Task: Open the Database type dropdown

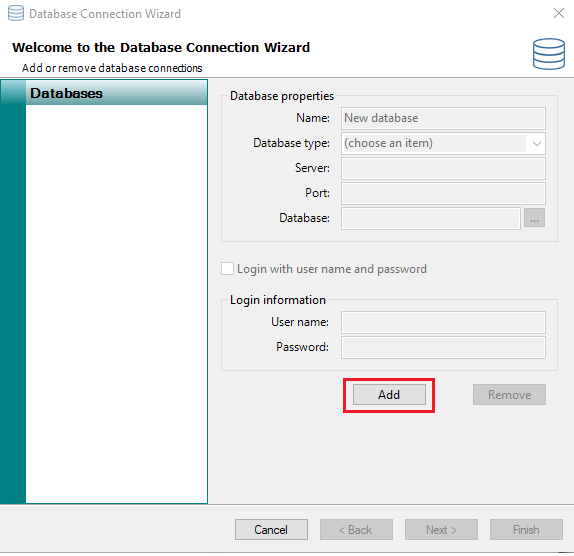Action: (443, 143)
